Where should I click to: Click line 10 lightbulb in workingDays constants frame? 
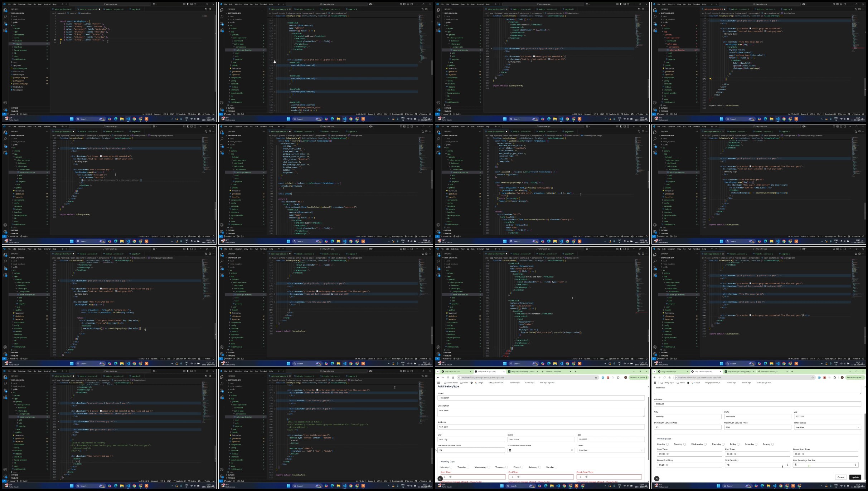click(x=60, y=40)
